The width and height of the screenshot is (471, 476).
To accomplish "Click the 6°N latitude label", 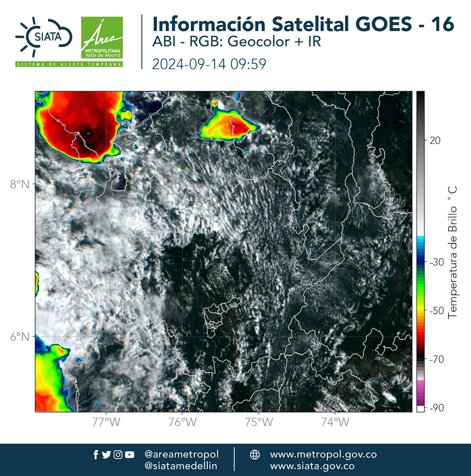I will point(20,337).
